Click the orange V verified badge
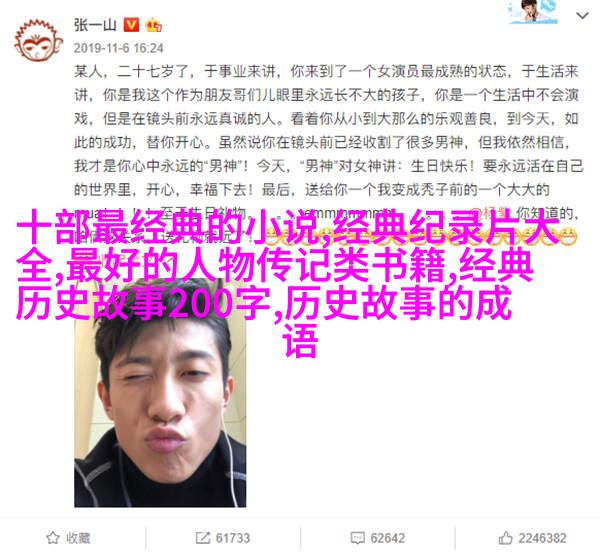The width and height of the screenshot is (600, 558). click(131, 25)
